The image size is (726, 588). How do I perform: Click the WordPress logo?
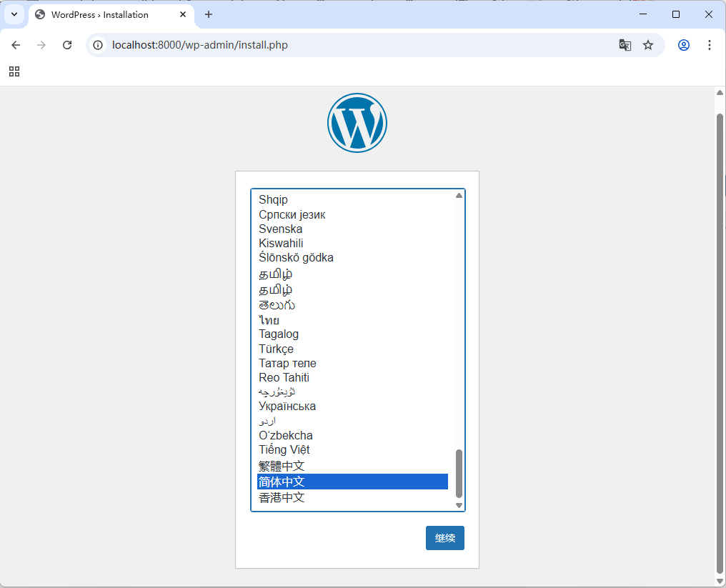click(x=357, y=123)
